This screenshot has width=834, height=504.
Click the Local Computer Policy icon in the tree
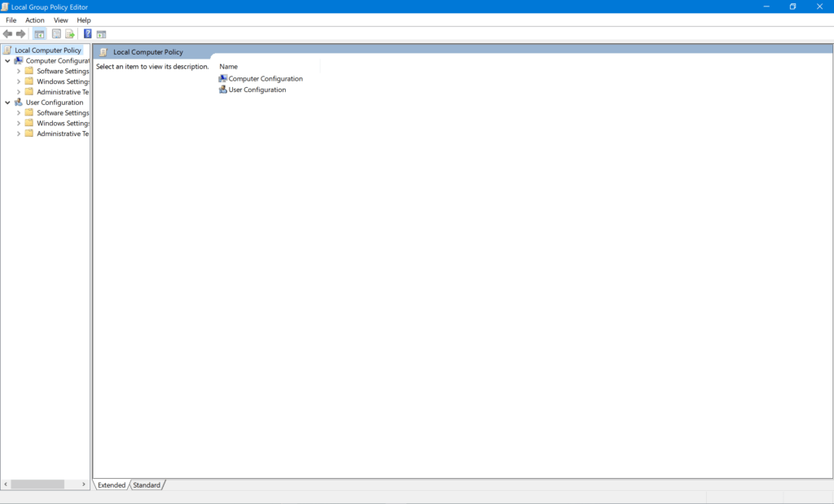point(7,50)
